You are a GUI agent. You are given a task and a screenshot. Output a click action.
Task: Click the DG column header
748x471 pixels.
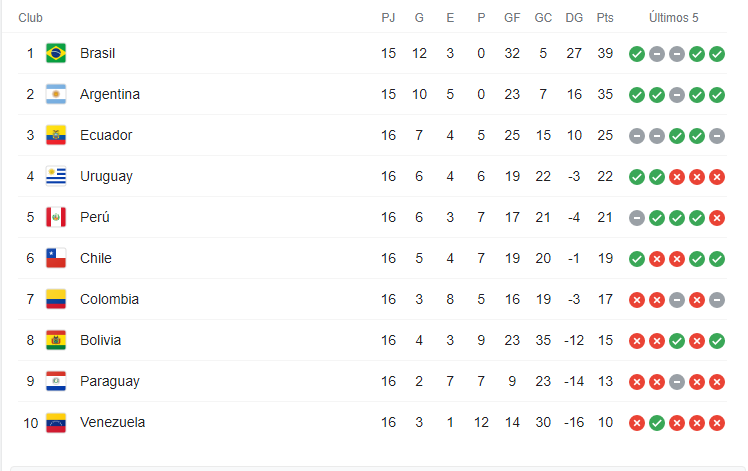[574, 18]
